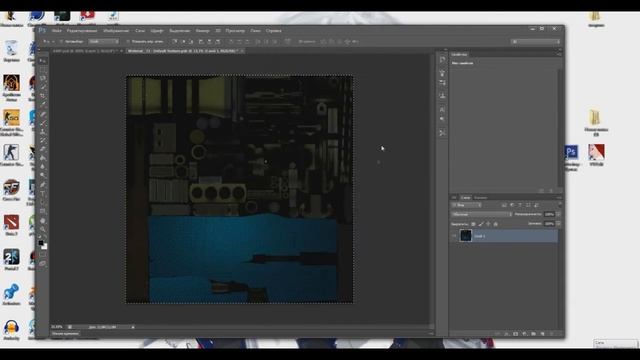The image size is (640, 360).
Task: Add a layer style (fx)
Action: pyautogui.click(x=506, y=334)
